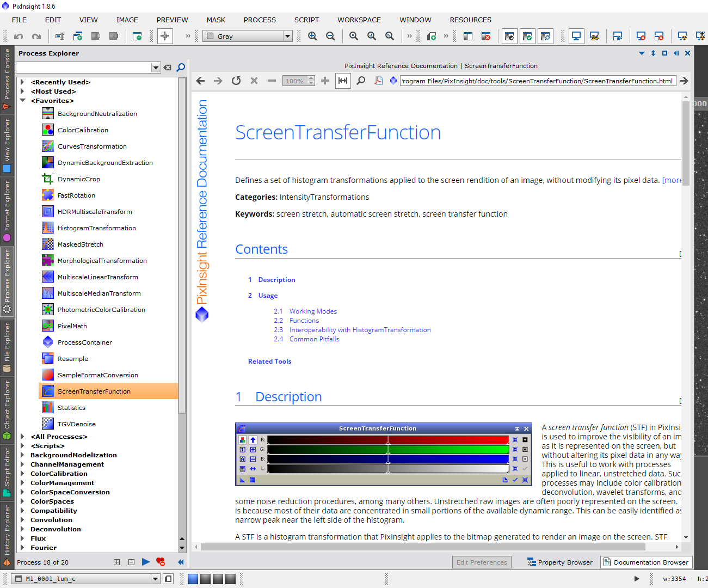708x588 pixels.
Task: Click the undo arrow in the main toolbar
Action: (19, 36)
